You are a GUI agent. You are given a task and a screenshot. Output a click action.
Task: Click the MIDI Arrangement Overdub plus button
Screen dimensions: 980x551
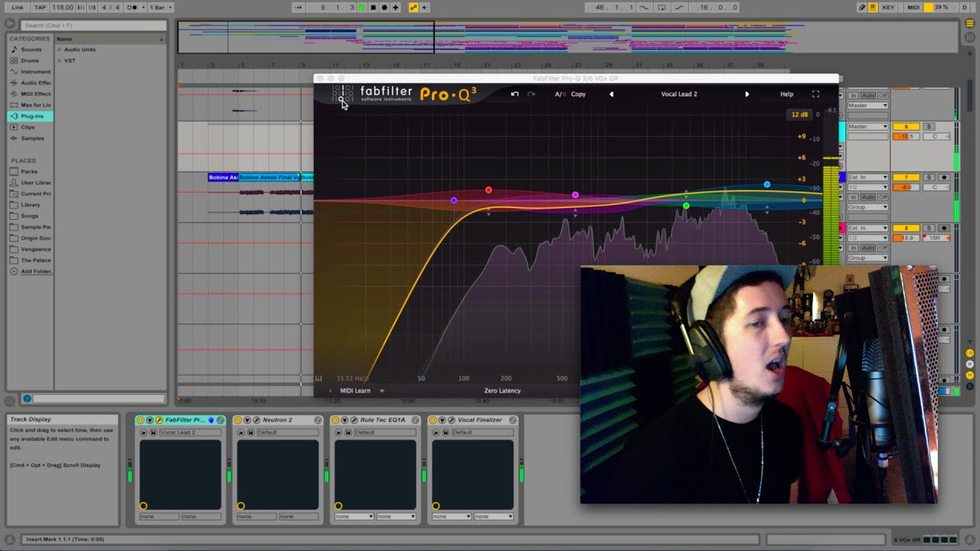(396, 8)
